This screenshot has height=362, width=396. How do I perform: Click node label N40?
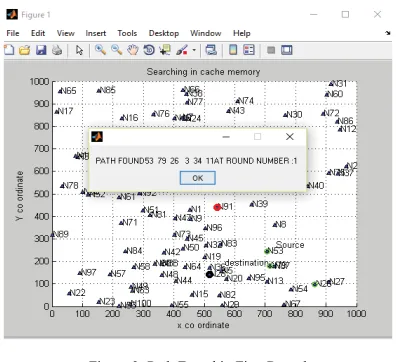tap(316, 186)
